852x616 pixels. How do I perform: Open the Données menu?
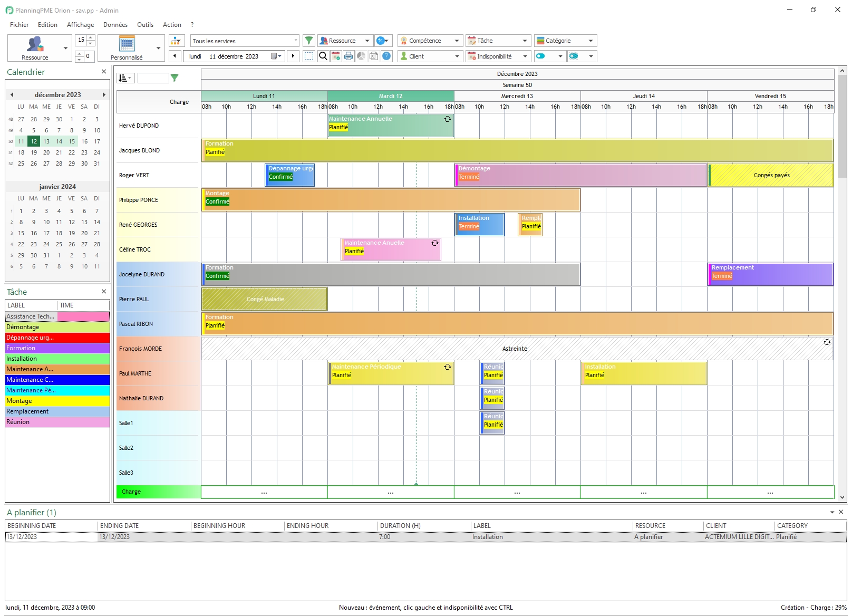point(115,25)
